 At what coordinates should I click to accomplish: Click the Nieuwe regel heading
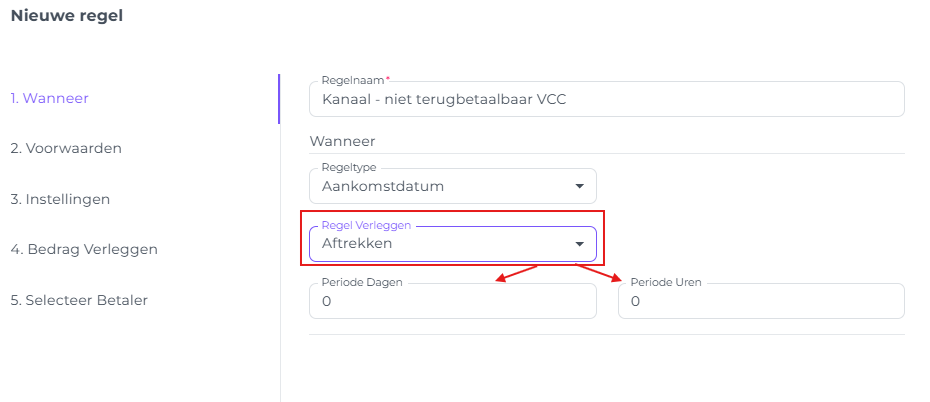click(67, 15)
